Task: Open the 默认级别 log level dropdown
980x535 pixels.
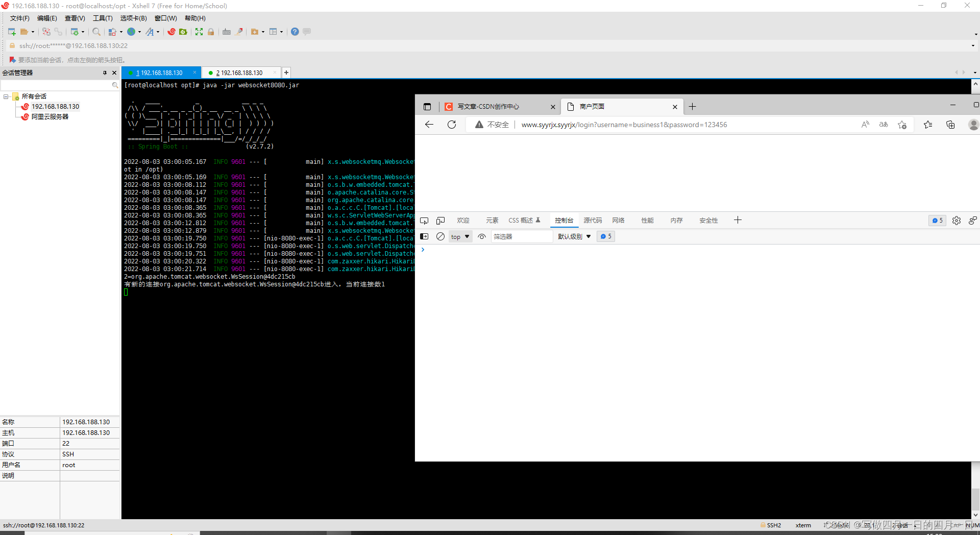Action: point(574,236)
